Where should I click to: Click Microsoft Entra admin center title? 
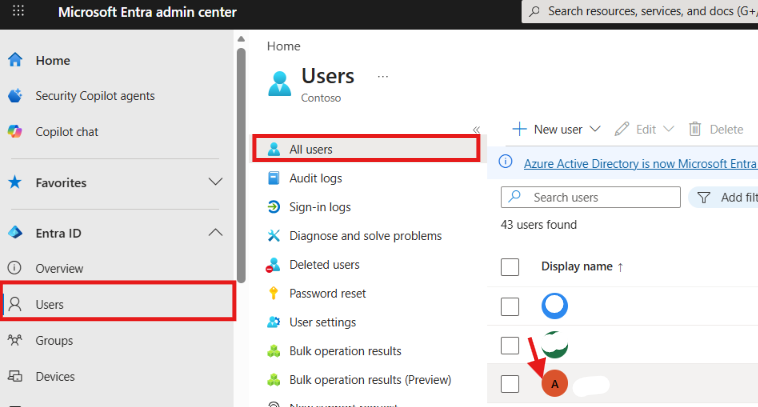click(147, 12)
